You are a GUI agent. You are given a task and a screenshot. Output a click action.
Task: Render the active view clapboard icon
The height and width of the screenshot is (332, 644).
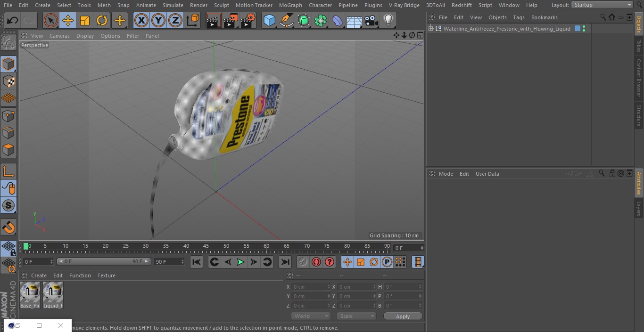tap(214, 20)
